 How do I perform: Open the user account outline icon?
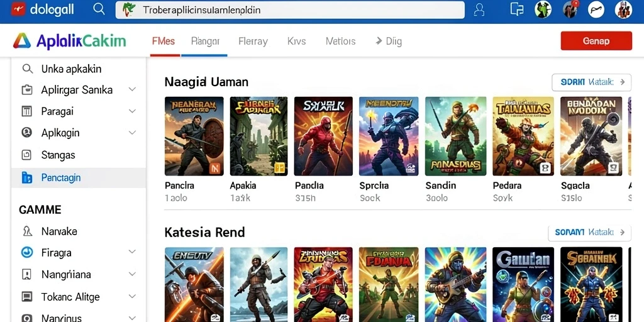coord(479,9)
